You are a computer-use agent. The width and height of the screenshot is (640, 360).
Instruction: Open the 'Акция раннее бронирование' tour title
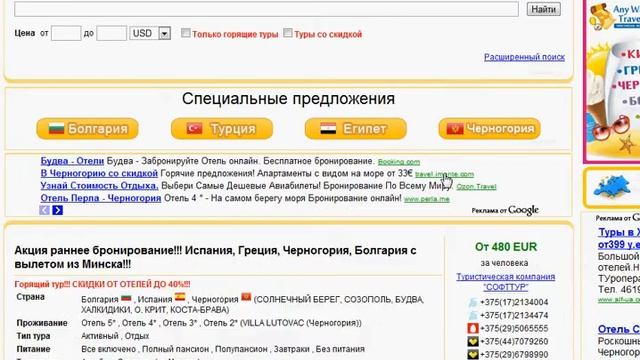[x=215, y=257]
